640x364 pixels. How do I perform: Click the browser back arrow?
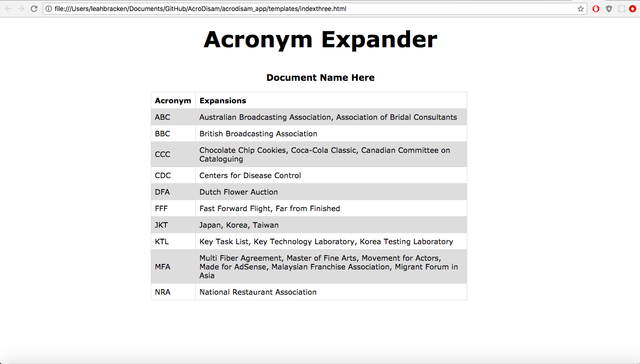tap(8, 9)
